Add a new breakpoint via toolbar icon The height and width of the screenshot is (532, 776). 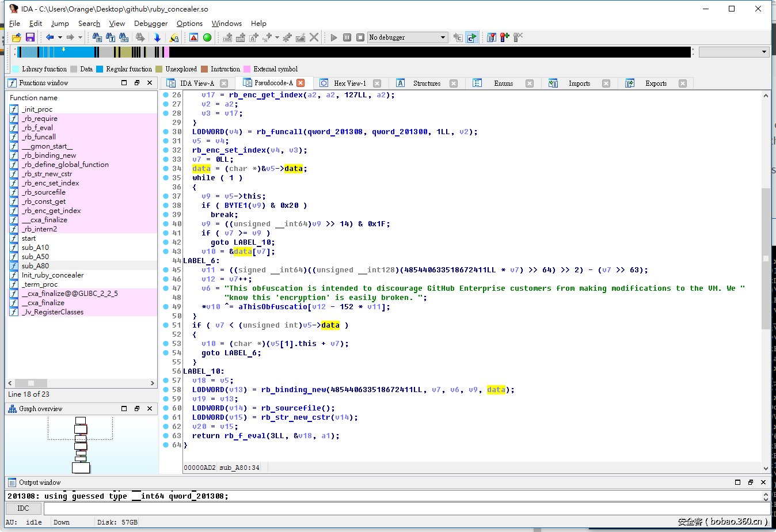click(504, 37)
